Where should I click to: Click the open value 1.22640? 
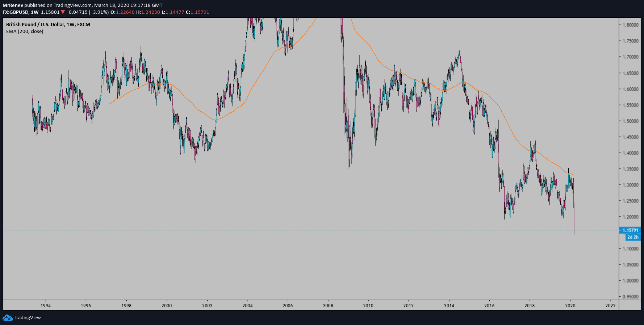125,12
